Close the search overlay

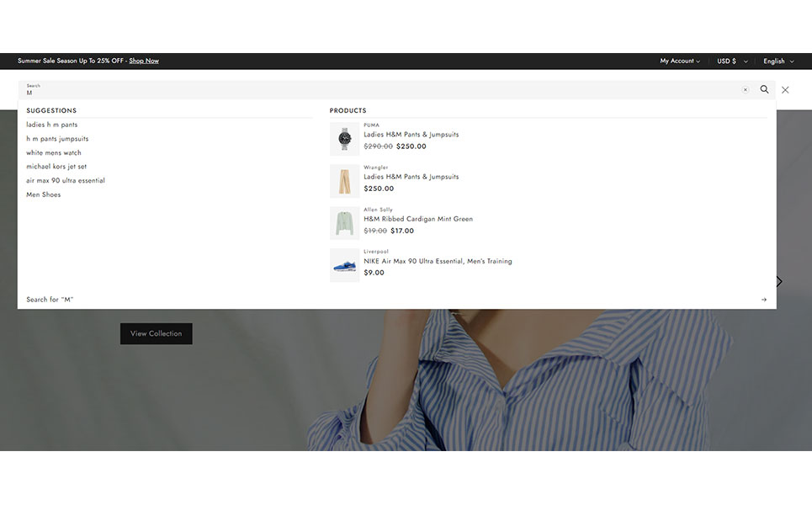[785, 89]
